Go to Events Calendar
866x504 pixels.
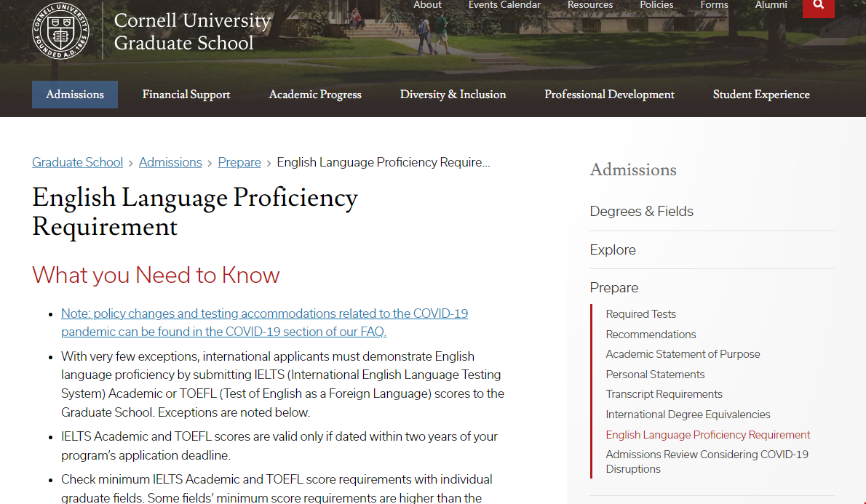click(x=504, y=5)
